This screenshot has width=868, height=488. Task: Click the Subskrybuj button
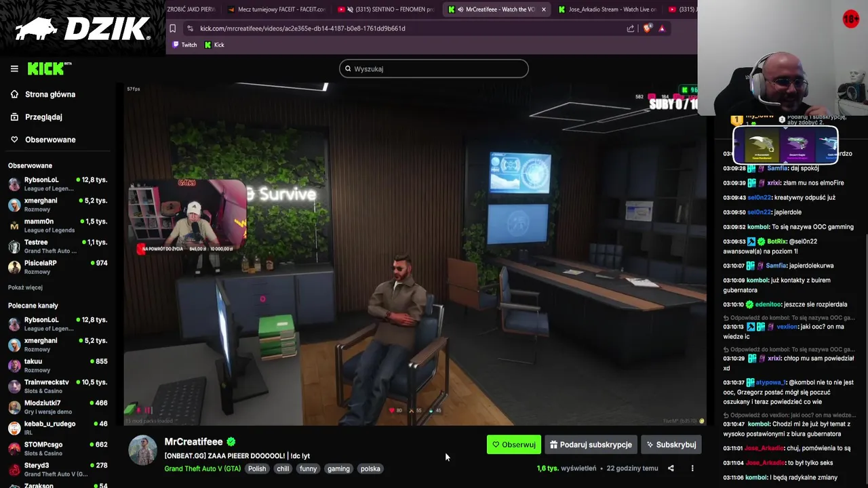(671, 445)
